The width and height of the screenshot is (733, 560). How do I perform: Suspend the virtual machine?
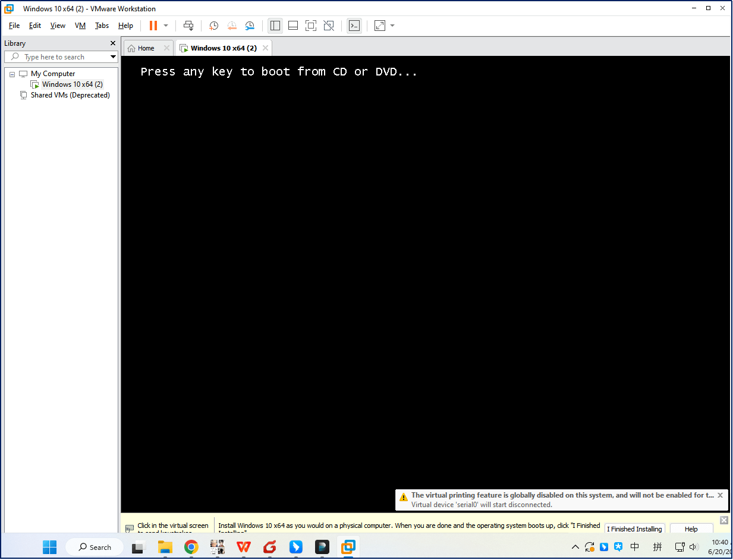pyautogui.click(x=153, y=26)
